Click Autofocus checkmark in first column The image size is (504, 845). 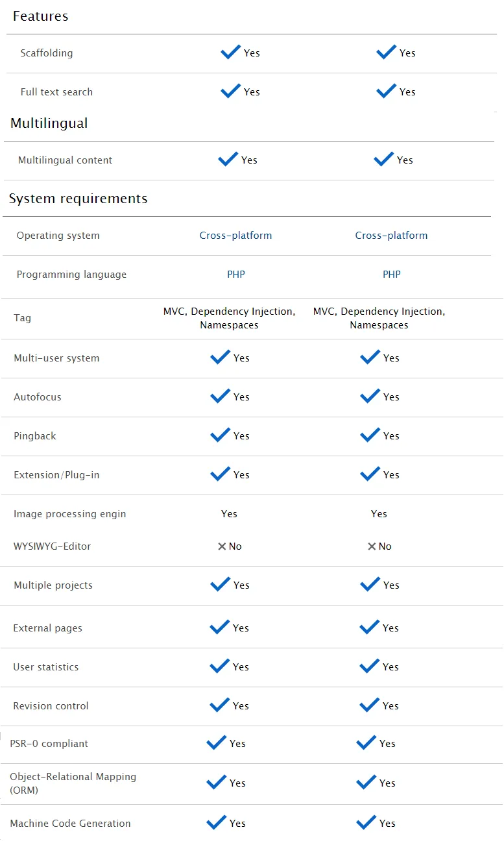[220, 397]
